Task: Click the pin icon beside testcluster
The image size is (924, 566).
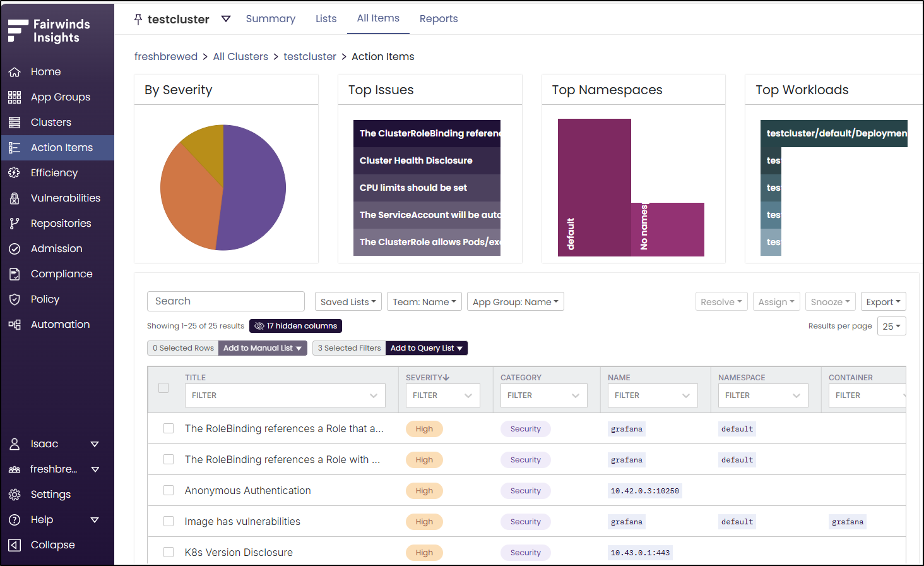Action: (x=138, y=20)
